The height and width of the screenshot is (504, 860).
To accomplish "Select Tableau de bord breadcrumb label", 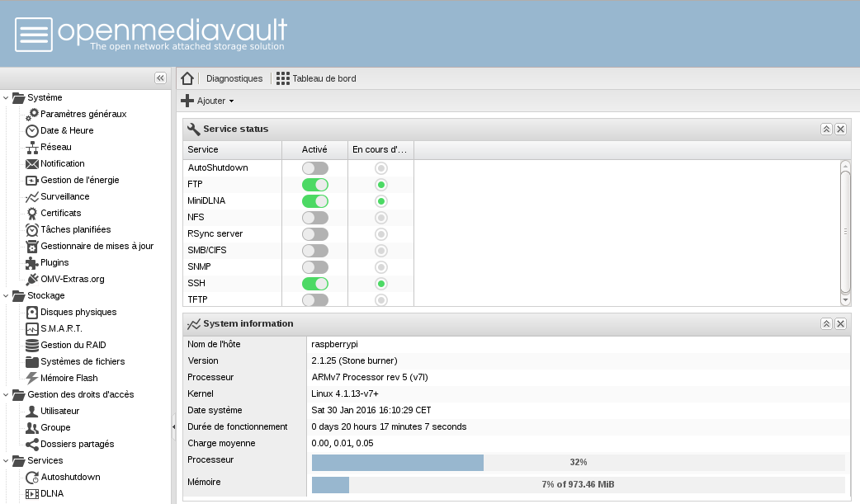I will coord(324,78).
